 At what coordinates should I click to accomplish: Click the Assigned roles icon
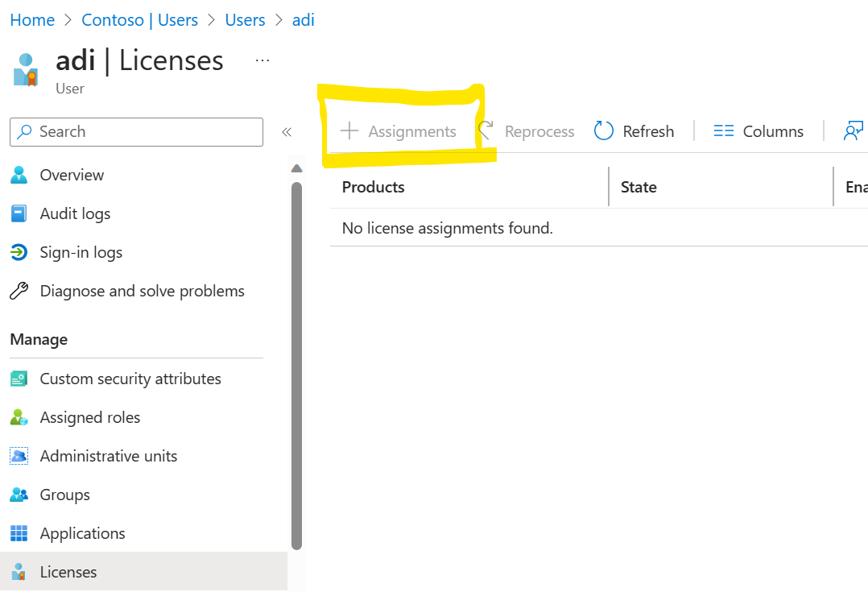(19, 416)
